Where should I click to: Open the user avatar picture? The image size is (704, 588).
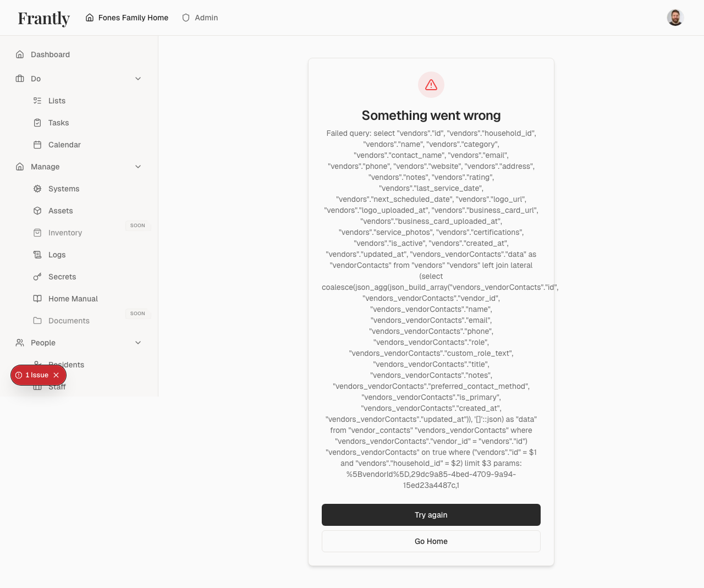(675, 17)
